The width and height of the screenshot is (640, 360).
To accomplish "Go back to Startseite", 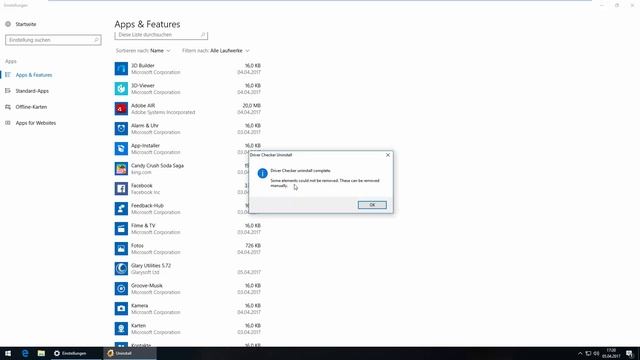I will point(26,24).
